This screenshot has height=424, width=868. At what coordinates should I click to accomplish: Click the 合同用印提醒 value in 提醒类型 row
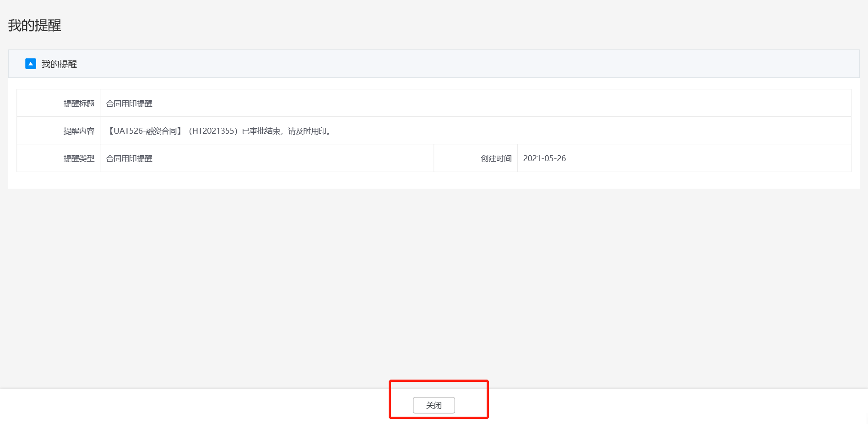point(129,158)
